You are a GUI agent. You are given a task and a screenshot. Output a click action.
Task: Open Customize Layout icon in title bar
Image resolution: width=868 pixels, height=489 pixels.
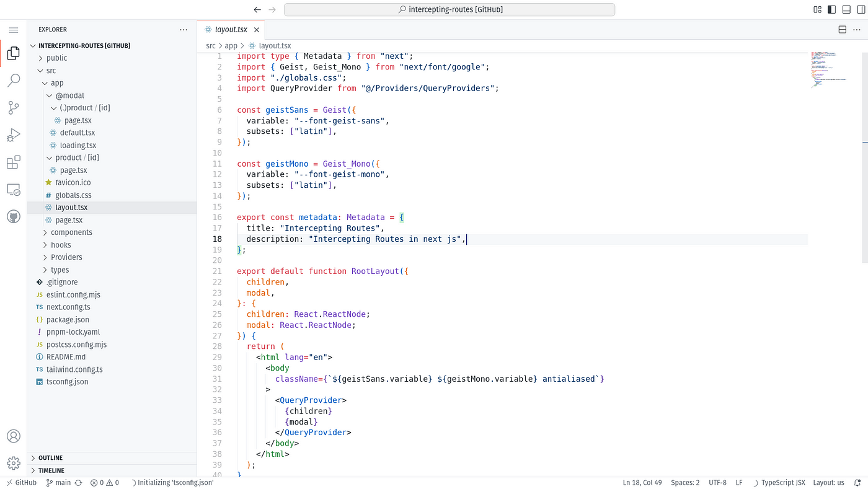click(817, 9)
